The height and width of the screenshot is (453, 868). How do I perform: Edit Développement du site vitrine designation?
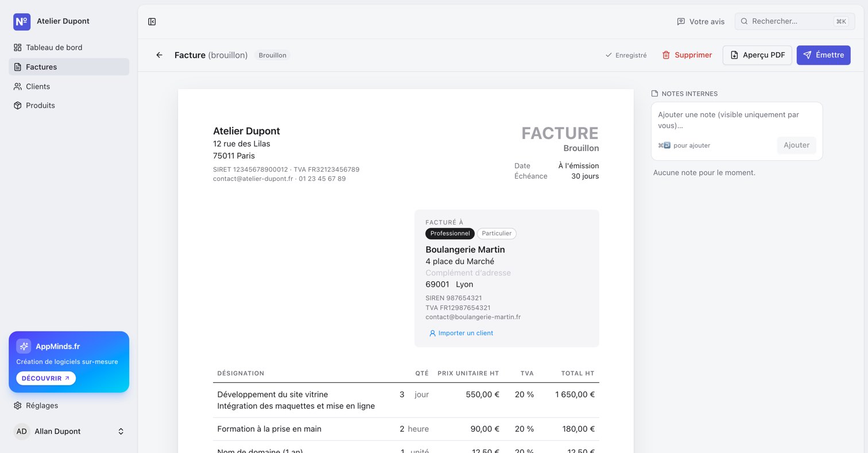click(273, 394)
